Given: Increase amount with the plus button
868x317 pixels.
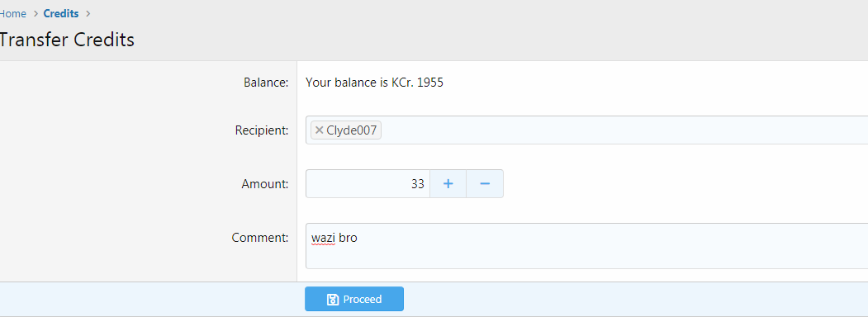Looking at the screenshot, I should [x=448, y=183].
